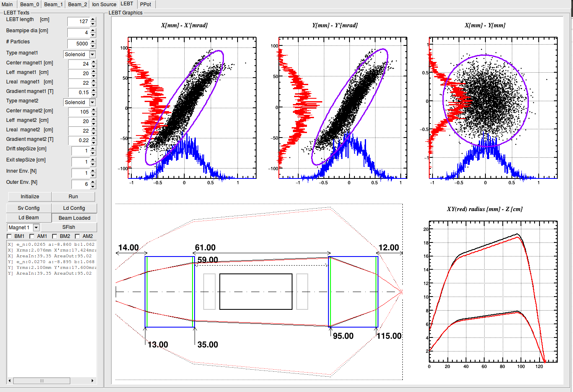Save settings with Sv Config
The width and height of the screenshot is (573, 392).
29,208
